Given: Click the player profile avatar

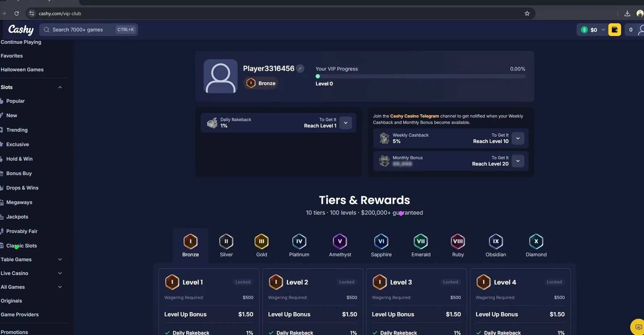Looking at the screenshot, I should pos(221,76).
